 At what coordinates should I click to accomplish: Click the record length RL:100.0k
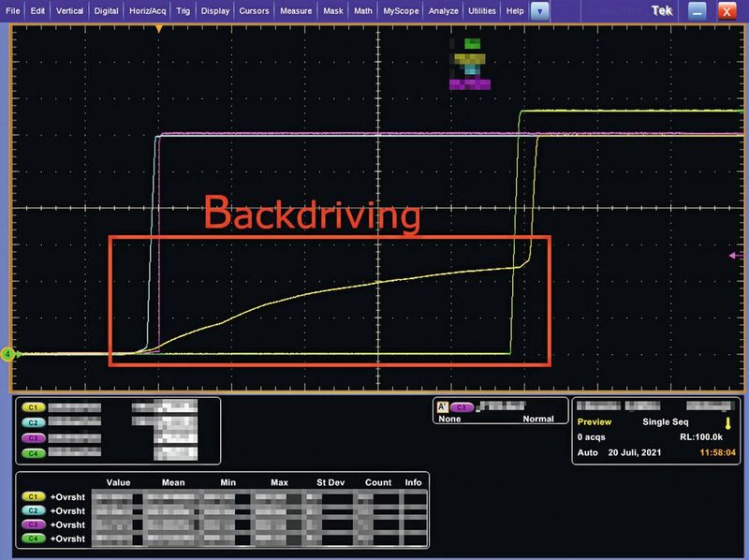point(701,437)
